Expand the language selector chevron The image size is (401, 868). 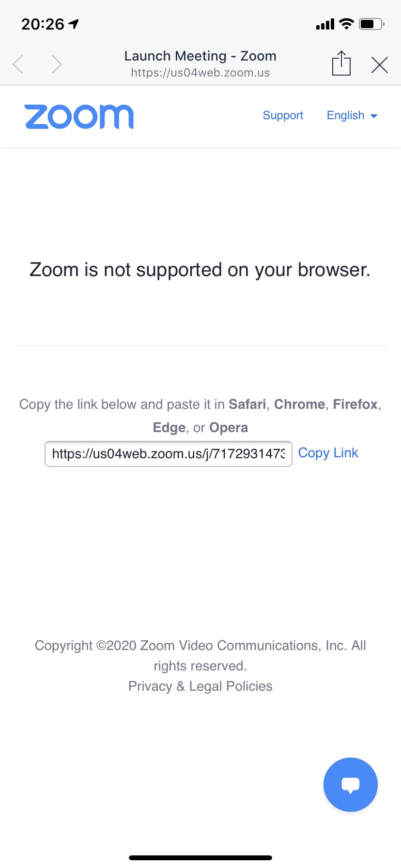373,116
